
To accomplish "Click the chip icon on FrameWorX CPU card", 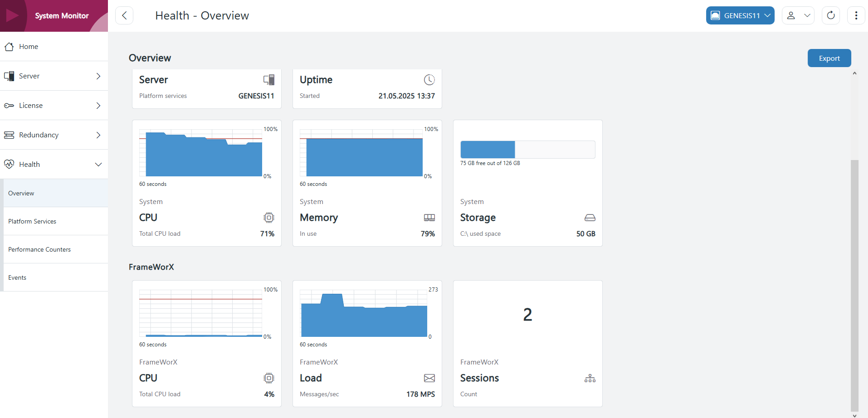I will tap(269, 378).
